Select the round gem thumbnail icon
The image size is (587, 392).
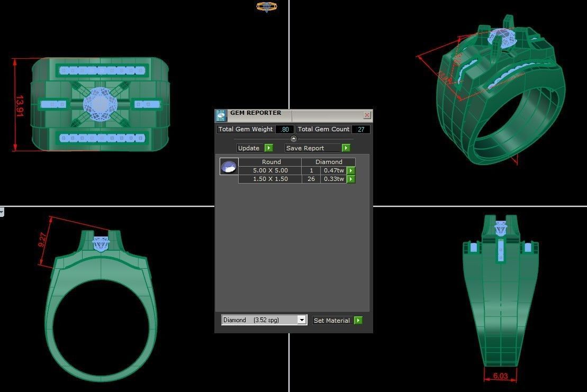point(229,167)
